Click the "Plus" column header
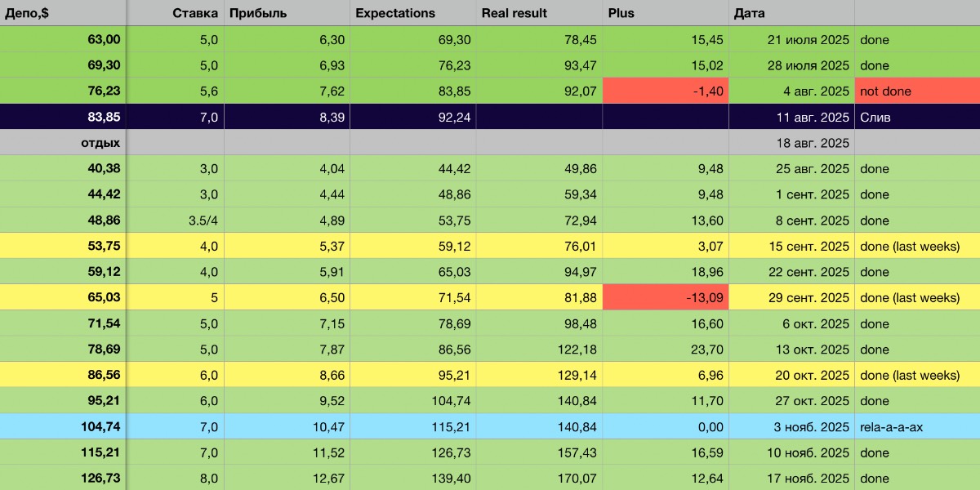Viewport: 980px width, 490px height. tap(666, 13)
